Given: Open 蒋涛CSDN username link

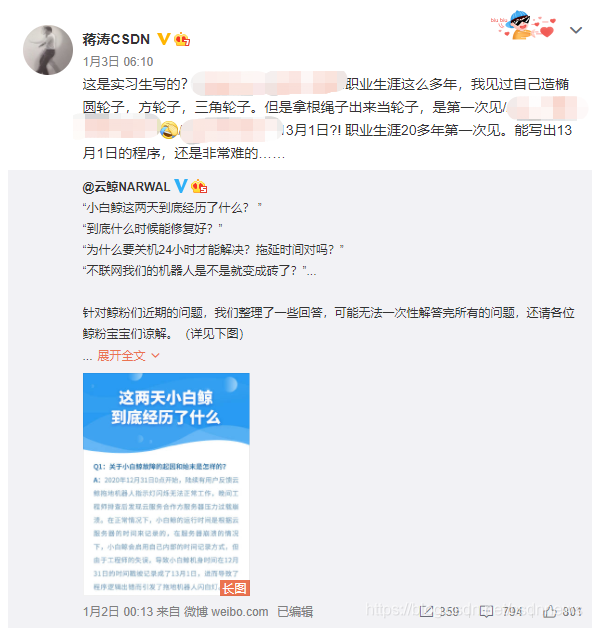Looking at the screenshot, I should click(x=116, y=39).
